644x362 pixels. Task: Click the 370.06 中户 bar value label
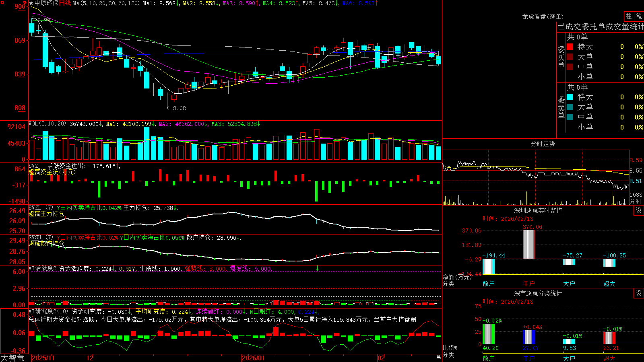point(533,227)
